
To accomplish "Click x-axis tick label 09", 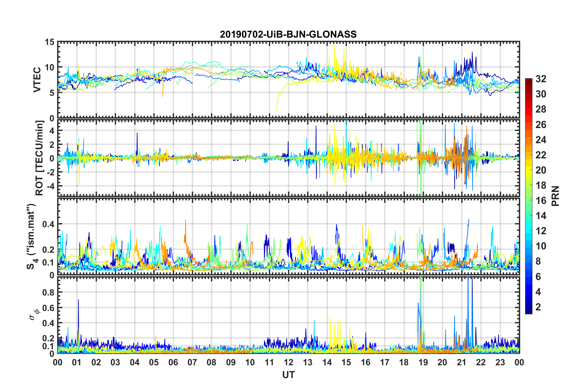I will click(x=231, y=362).
